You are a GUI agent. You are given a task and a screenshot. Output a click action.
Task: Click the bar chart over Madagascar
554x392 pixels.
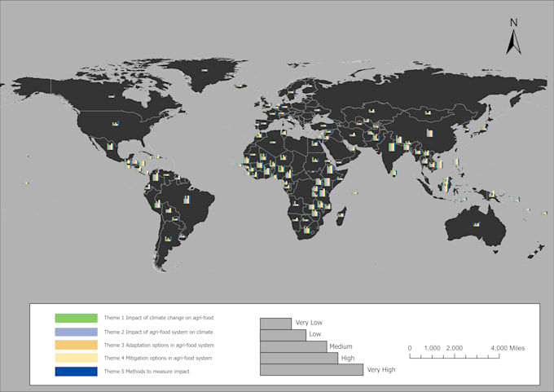coord(341,214)
